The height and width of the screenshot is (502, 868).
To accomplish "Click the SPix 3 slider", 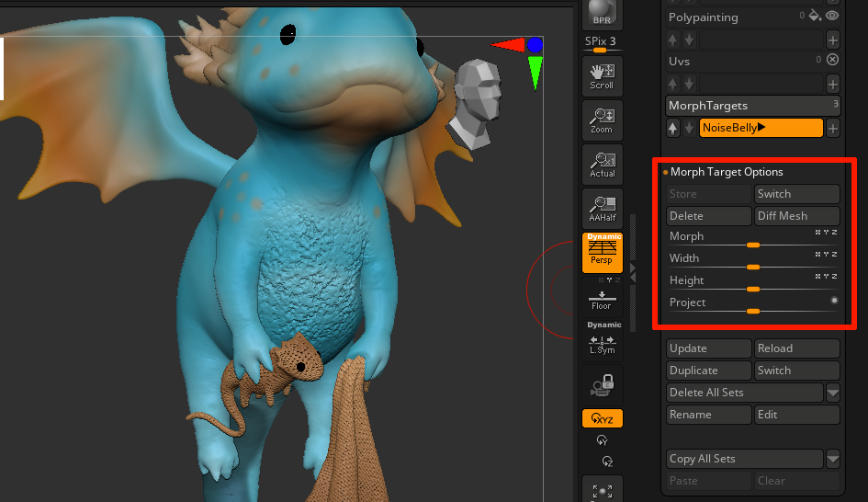I will 602,44.
